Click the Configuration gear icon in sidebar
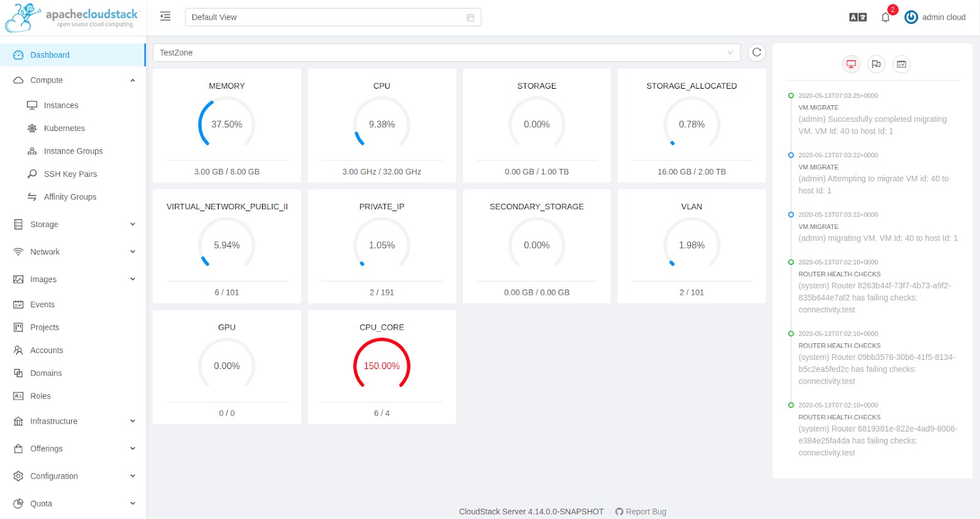The image size is (980, 519). [x=18, y=476]
